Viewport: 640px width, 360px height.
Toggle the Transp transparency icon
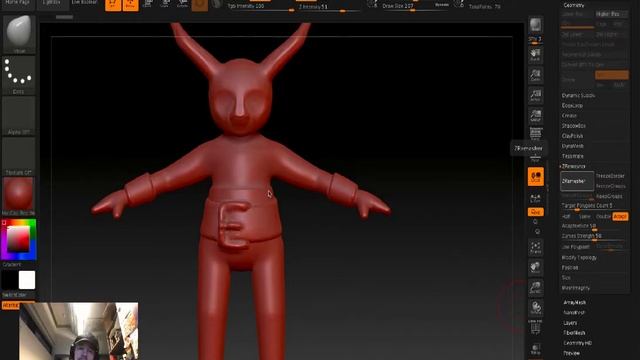[x=536, y=349]
